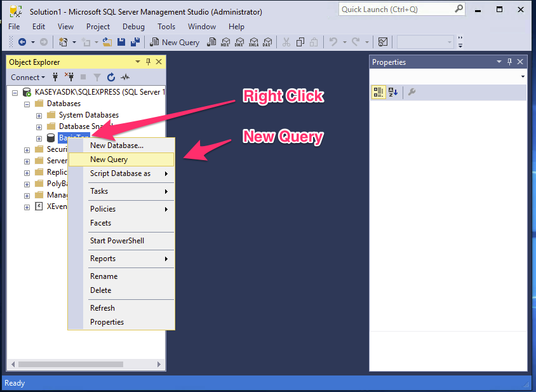Viewport: 536px width, 392px height.
Task: Click the Activity Monitor toolbar icon
Action: 383,42
